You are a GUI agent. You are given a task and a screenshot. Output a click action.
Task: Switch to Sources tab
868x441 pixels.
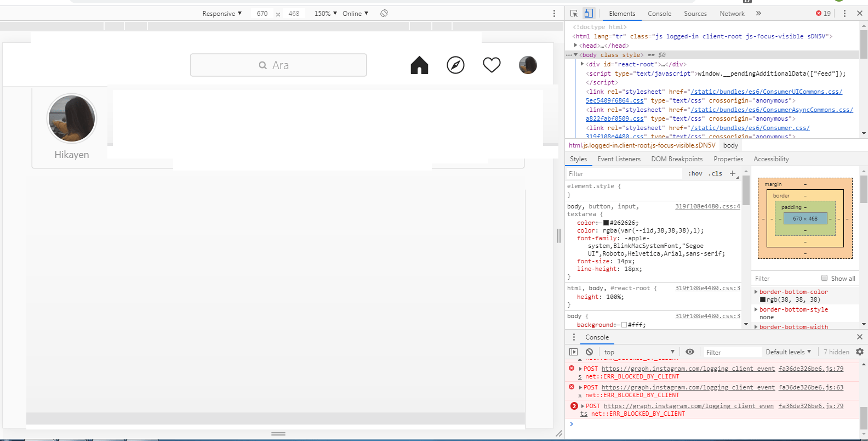(695, 14)
